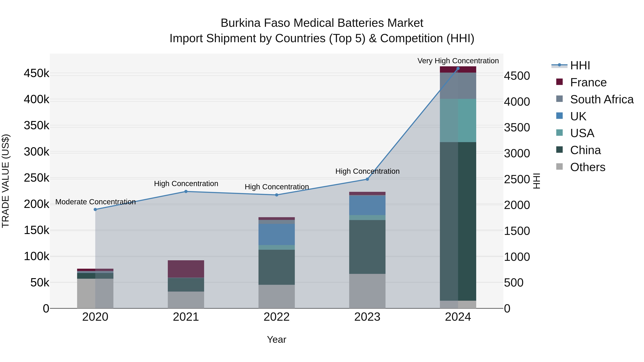Image resolution: width=644 pixels, height=362 pixels.
Task: Click the USA legend color swatch
Action: click(560, 133)
